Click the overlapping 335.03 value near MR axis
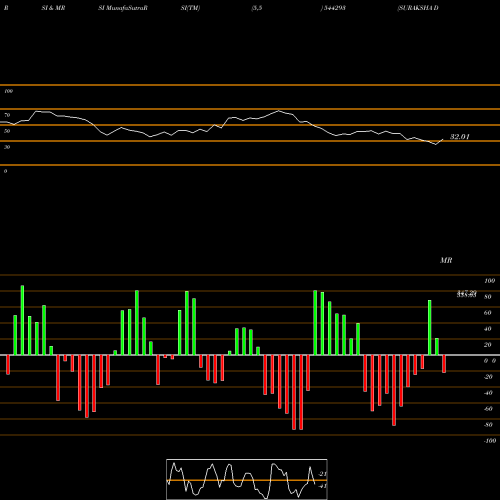Screen dimensions: 500x500 pos(466,295)
